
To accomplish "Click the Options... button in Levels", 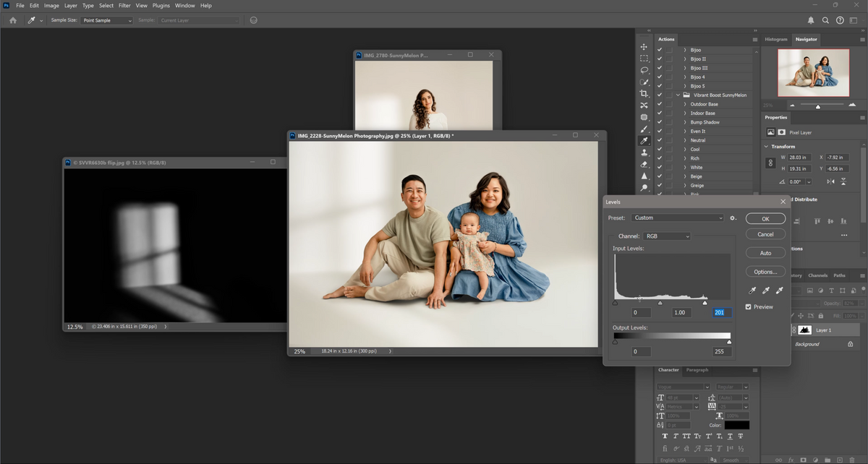I will coord(765,272).
